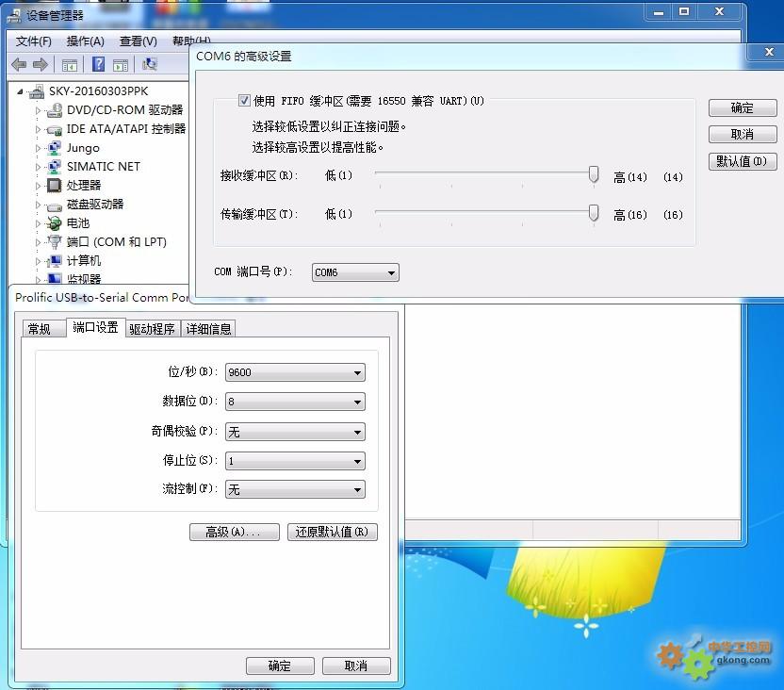This screenshot has height=690, width=784.
Task: Select the 电池 battery icon
Action: point(55,223)
